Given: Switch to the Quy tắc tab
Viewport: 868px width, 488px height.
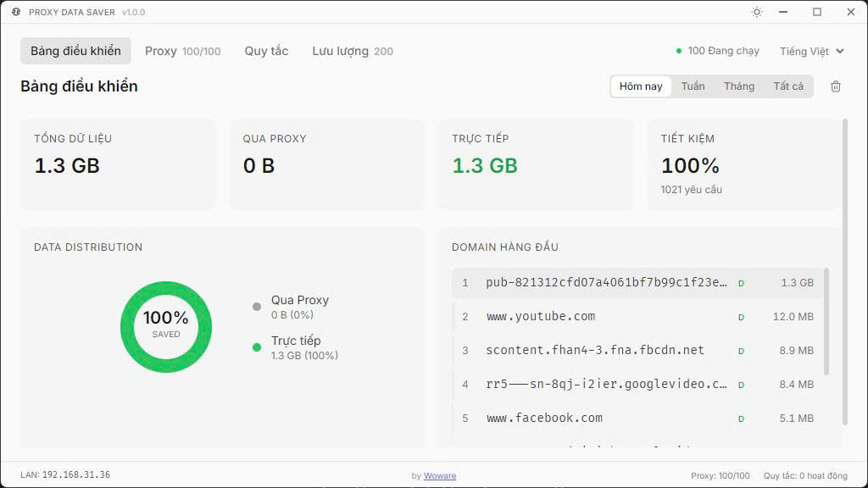Looking at the screenshot, I should 266,51.
